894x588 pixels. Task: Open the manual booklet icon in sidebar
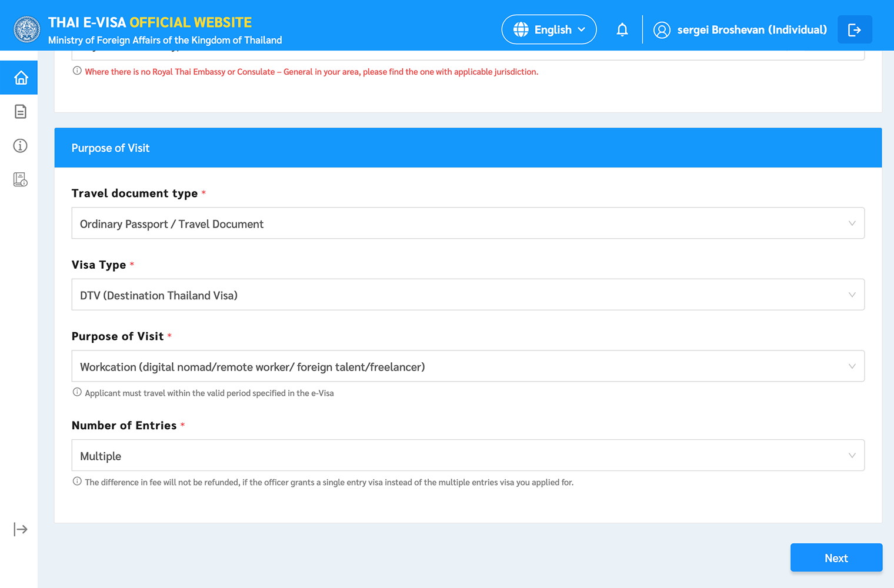[21, 180]
